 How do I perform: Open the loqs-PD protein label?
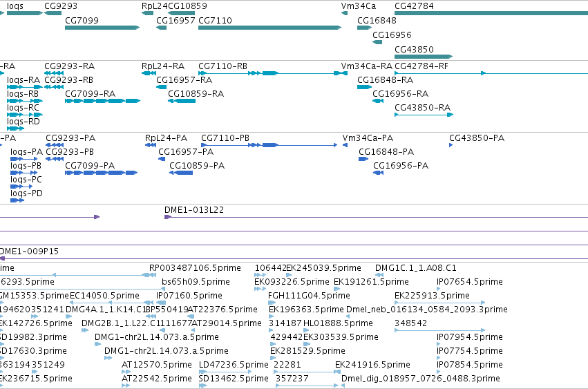(26, 193)
